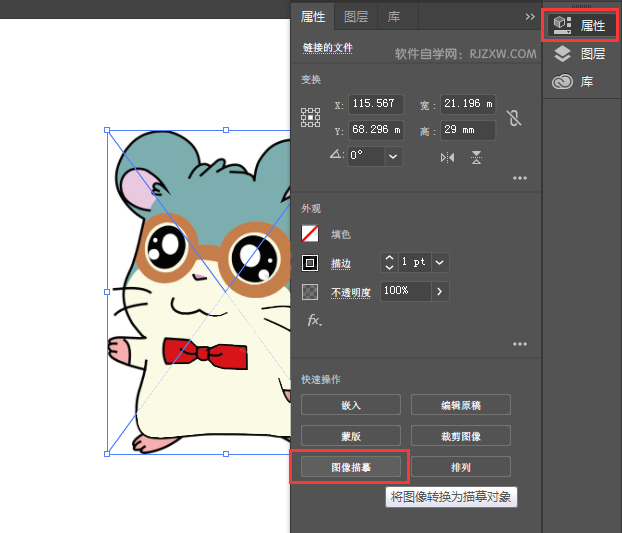
Task: Click the stroke color swatch
Action: (x=310, y=263)
